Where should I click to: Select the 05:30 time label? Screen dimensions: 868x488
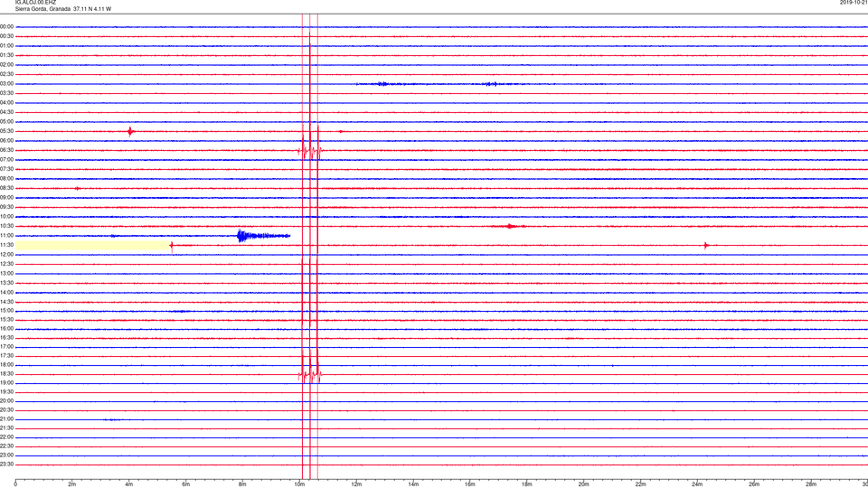pyautogui.click(x=6, y=131)
